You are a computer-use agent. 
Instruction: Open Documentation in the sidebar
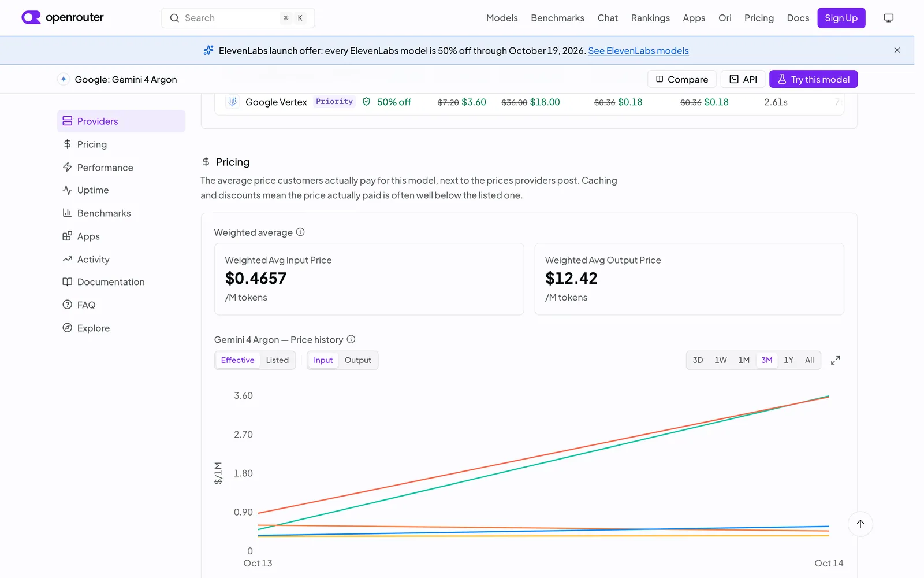point(121,282)
